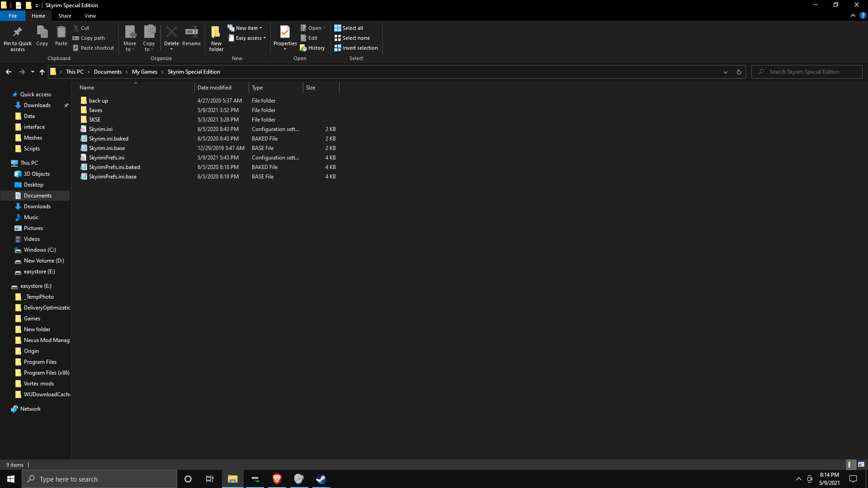Select the Skyrim.ini file
This screenshot has width=868, height=488.
(x=101, y=129)
